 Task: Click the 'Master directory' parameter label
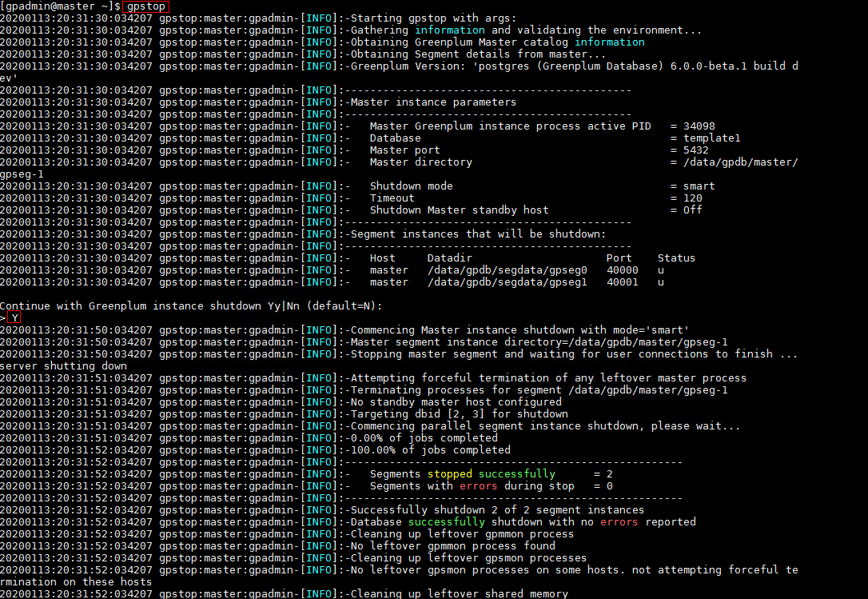point(420,162)
